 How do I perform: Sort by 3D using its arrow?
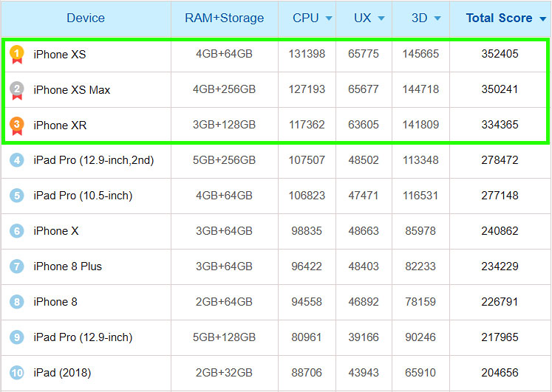(x=437, y=18)
